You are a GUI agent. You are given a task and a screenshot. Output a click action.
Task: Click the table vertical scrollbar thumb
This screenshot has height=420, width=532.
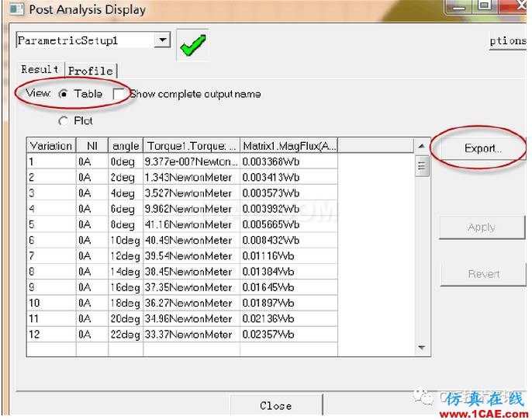[422, 165]
